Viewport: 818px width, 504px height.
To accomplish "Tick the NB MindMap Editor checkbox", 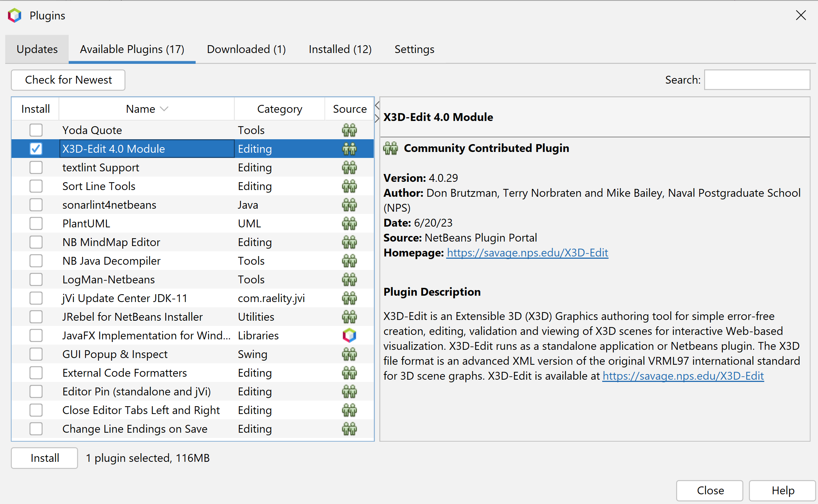I will click(x=36, y=242).
